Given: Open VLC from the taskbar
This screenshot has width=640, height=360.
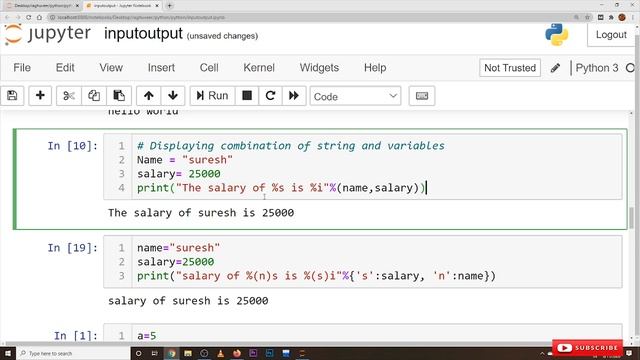Looking at the screenshot, I should (220, 353).
